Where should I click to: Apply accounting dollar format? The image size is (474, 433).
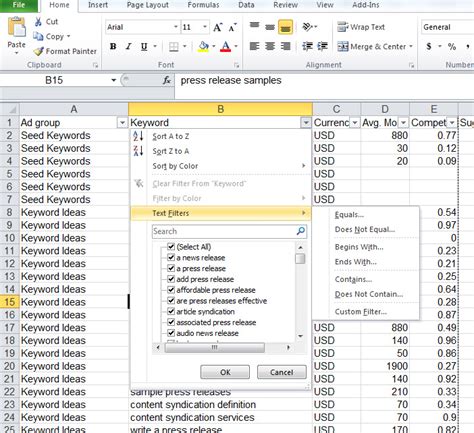(x=429, y=46)
